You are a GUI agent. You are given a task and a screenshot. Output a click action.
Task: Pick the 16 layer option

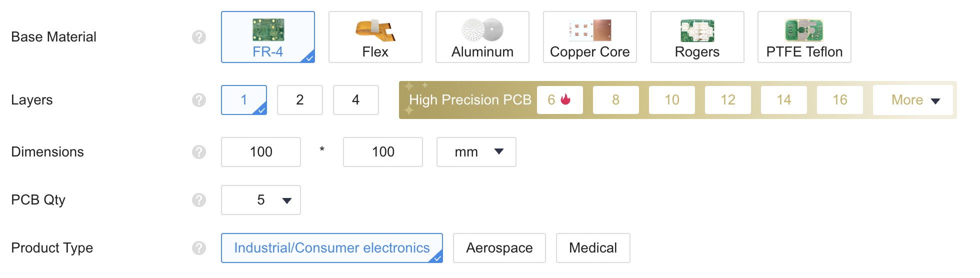(839, 100)
